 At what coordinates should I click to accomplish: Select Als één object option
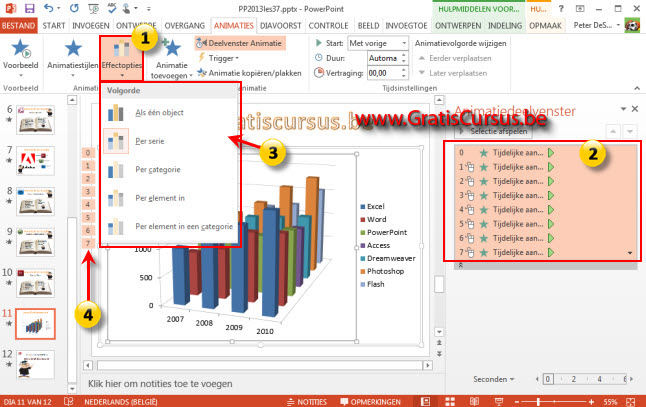pyautogui.click(x=170, y=112)
